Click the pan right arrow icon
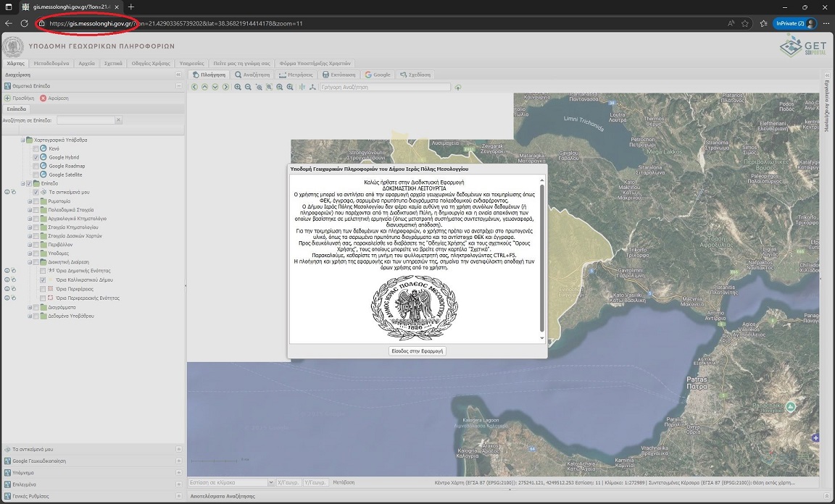Image resolution: width=835 pixels, height=504 pixels. coord(226,87)
